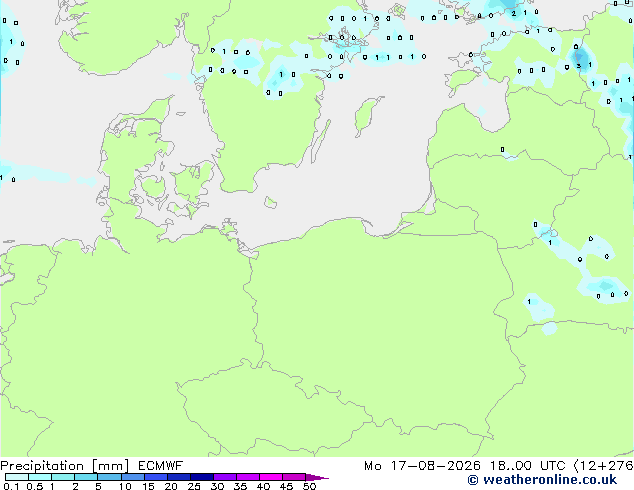
Task: Select the 45–50 mm legend swatch
Action: tap(294, 477)
